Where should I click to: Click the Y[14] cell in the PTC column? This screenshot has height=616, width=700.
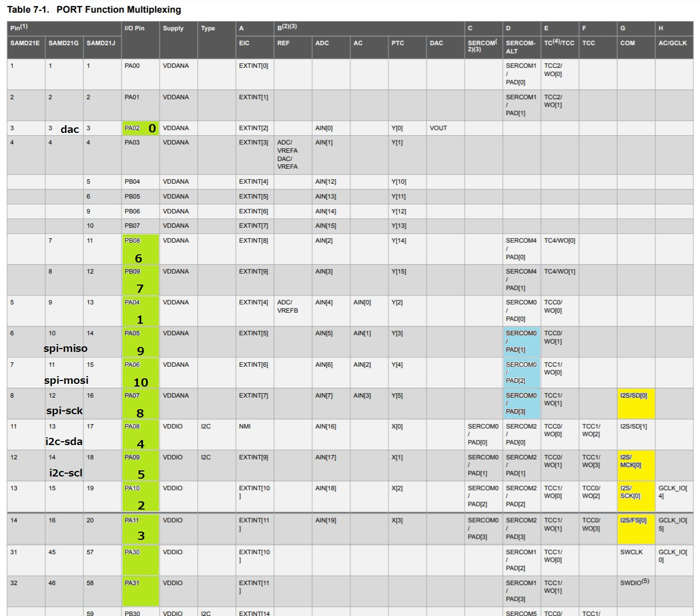[407, 249]
